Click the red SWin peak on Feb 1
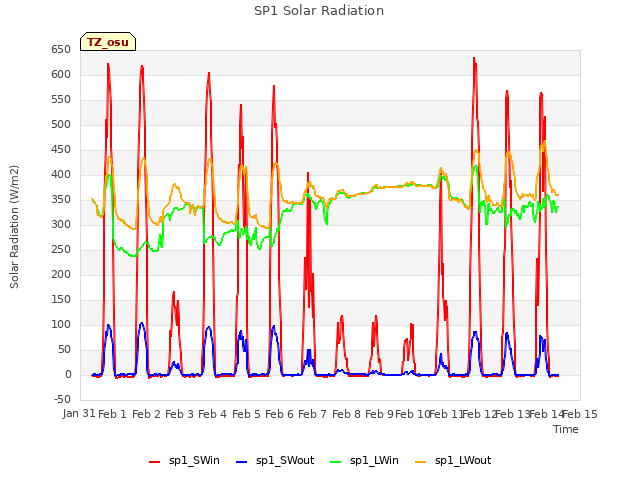 point(108,64)
